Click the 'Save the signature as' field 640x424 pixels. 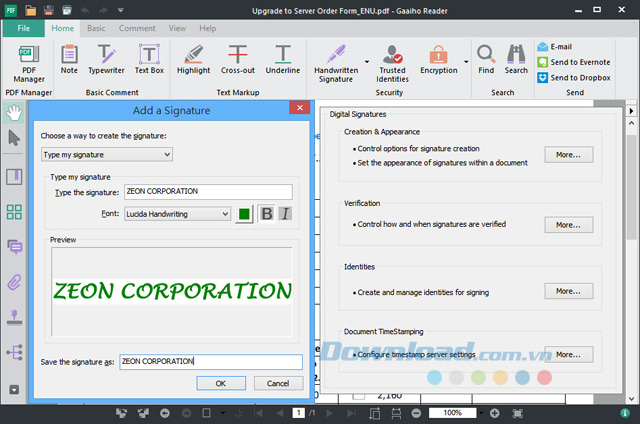click(x=211, y=362)
